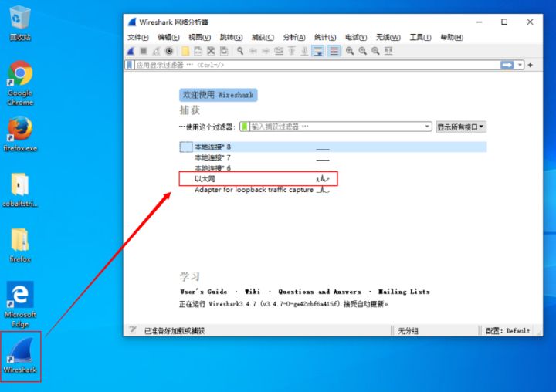The image size is (556, 392).
Task: Click the stop capture square icon
Action: (144, 51)
